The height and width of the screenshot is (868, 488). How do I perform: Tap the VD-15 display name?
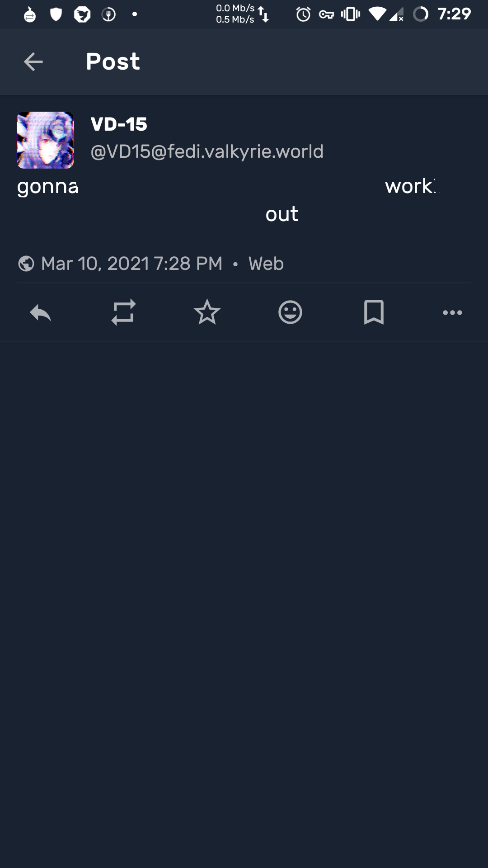(x=119, y=124)
